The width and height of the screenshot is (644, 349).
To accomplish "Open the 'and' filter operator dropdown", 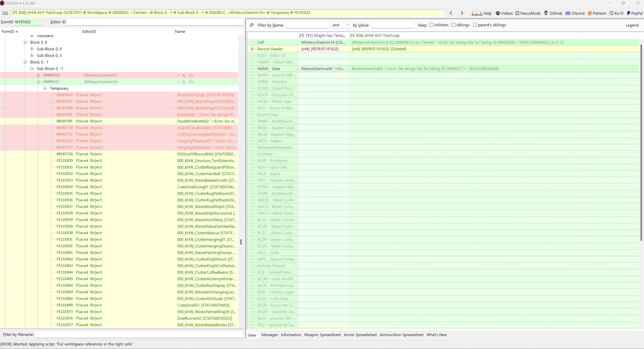I will 341,25.
